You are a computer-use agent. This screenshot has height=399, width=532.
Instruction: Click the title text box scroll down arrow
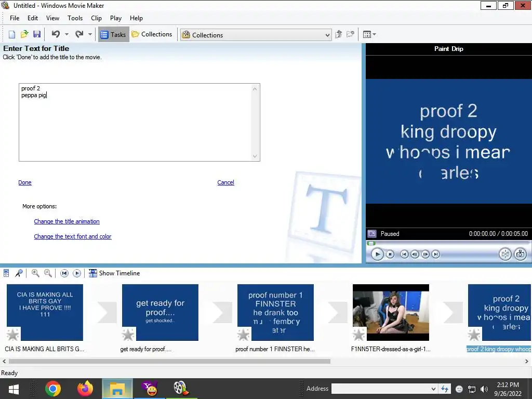point(255,156)
